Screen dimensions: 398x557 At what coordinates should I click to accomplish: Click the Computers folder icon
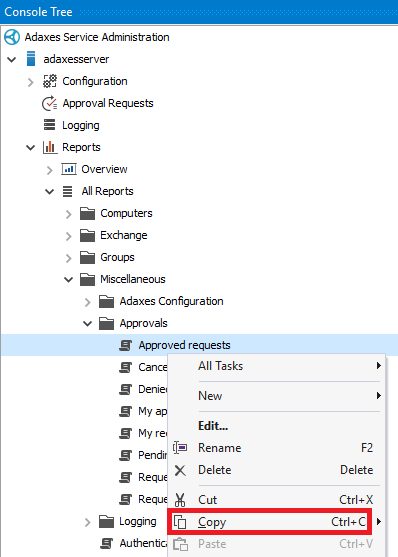coord(87,213)
